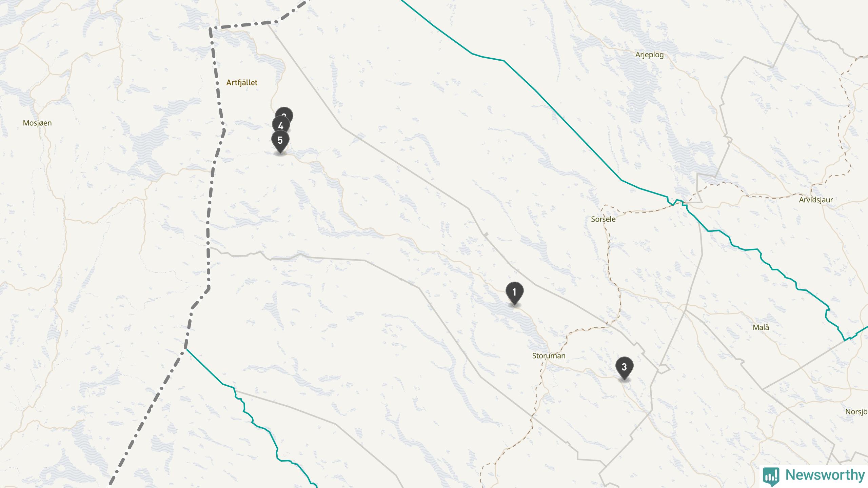868x488 pixels.
Task: Select the partially hidden pin behind marker 4
Action: [x=284, y=113]
